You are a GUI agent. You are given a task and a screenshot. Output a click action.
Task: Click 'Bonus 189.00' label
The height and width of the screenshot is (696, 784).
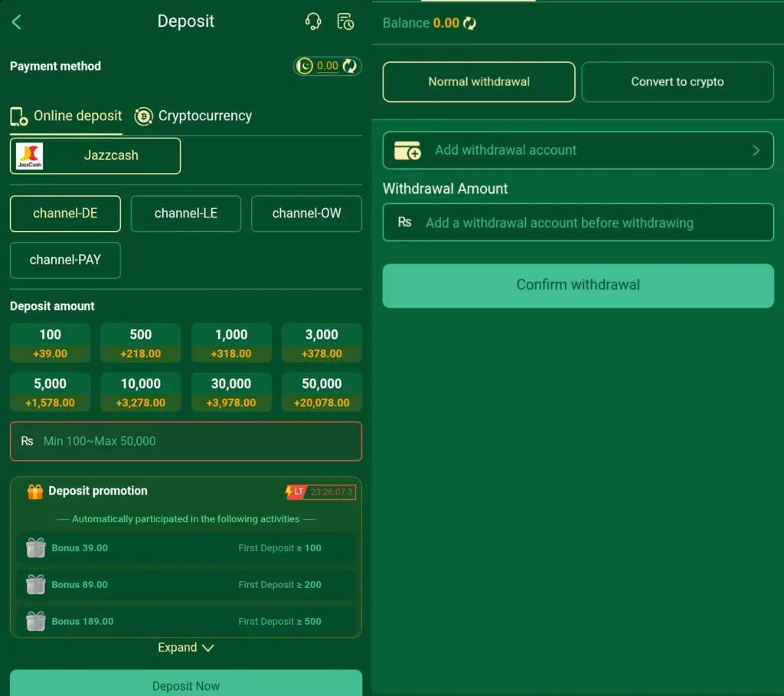click(83, 622)
